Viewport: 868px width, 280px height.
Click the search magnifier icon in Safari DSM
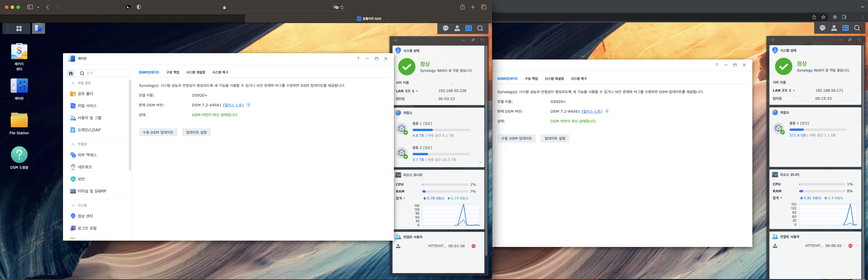pos(480,28)
